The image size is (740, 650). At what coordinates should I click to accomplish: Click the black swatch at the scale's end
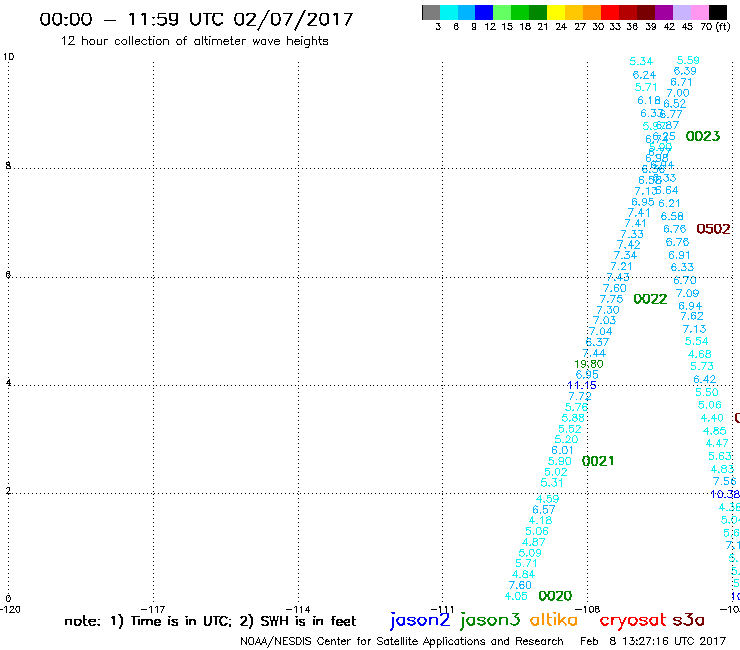[717, 12]
